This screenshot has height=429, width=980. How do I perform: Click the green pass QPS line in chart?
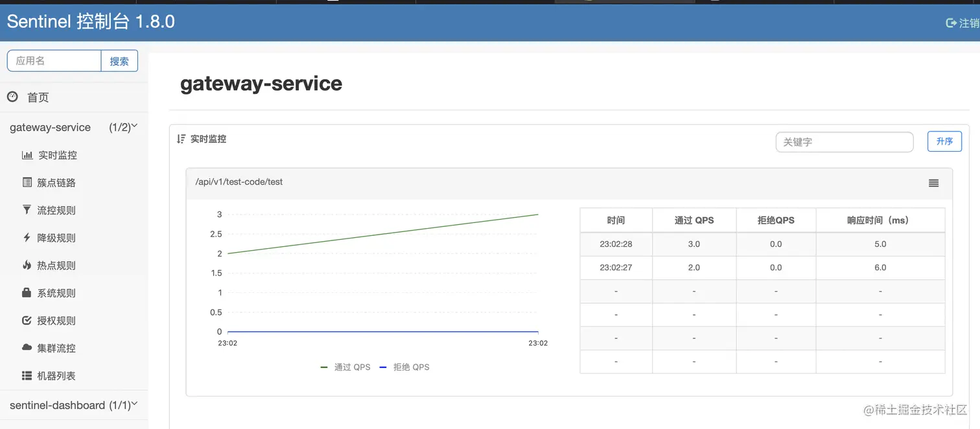[382, 234]
